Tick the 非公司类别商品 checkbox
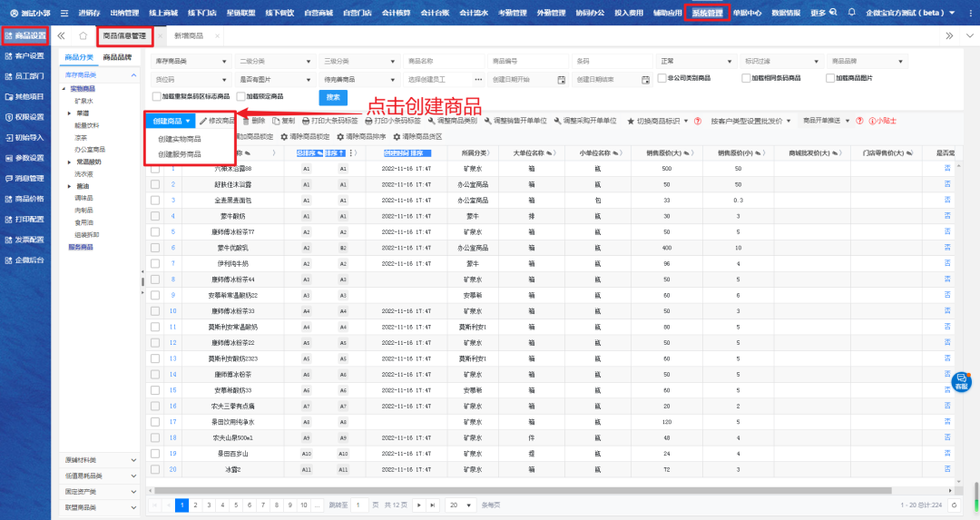 point(660,79)
